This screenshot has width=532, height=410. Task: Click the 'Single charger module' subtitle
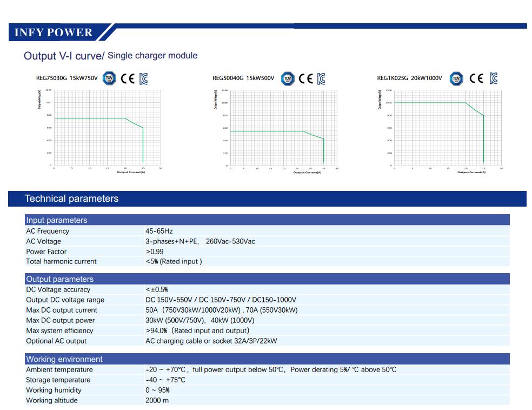152,55
